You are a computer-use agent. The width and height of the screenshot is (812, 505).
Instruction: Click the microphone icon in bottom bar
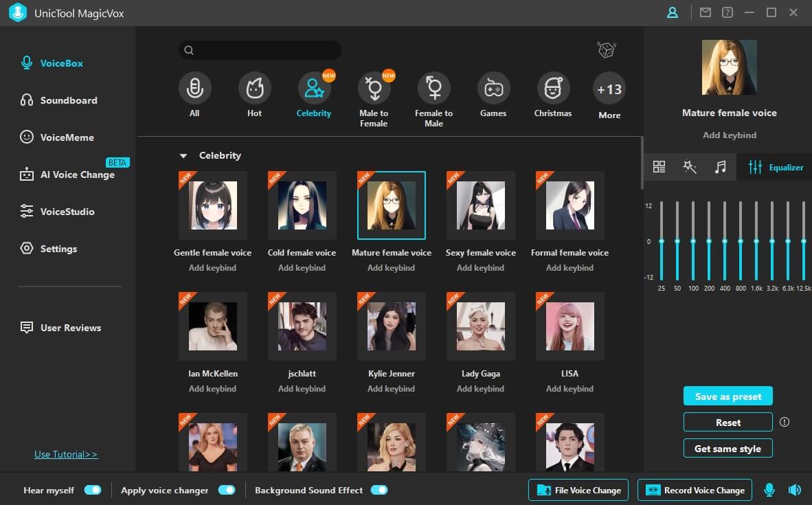pyautogui.click(x=769, y=489)
